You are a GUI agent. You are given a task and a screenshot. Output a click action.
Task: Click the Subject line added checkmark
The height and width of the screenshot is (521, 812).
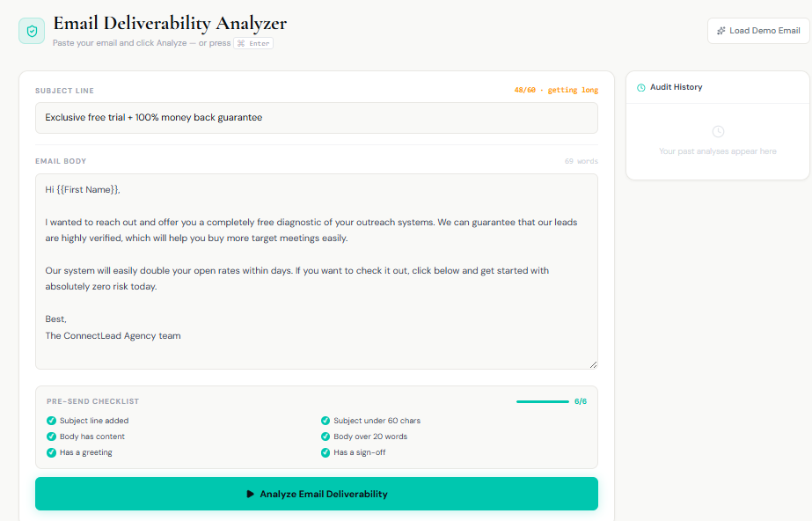click(x=51, y=421)
